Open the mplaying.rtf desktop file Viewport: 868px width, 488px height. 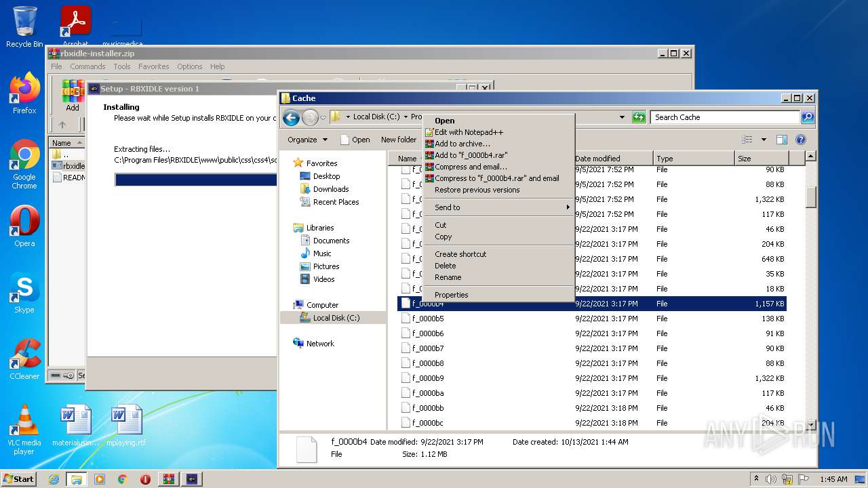tap(126, 426)
